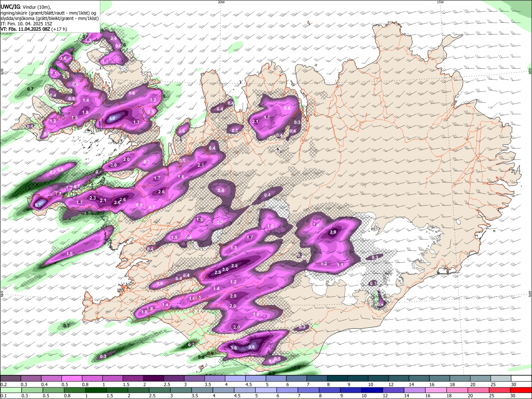Pick the pure red lower swatch right of 30

click(520, 390)
